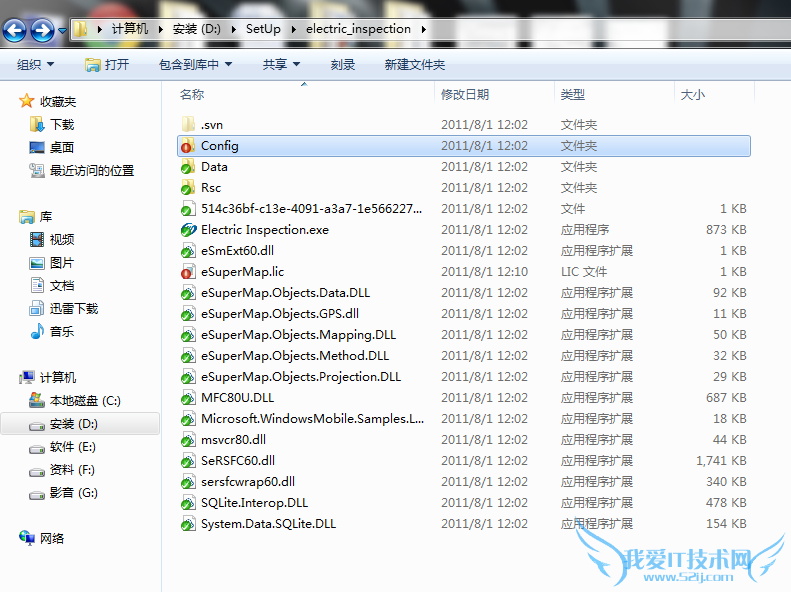The width and height of the screenshot is (791, 592).
Task: Click the 收藏夹 star icon
Action: pos(27,101)
